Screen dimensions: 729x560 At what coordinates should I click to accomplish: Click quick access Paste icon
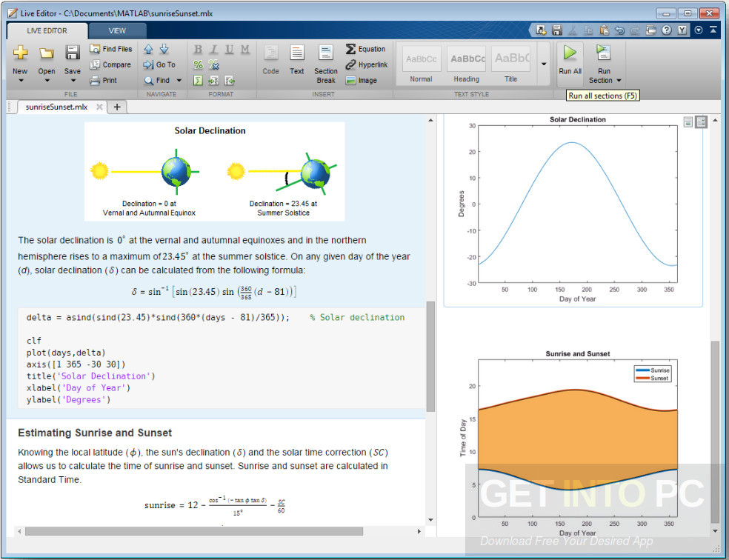[x=604, y=30]
